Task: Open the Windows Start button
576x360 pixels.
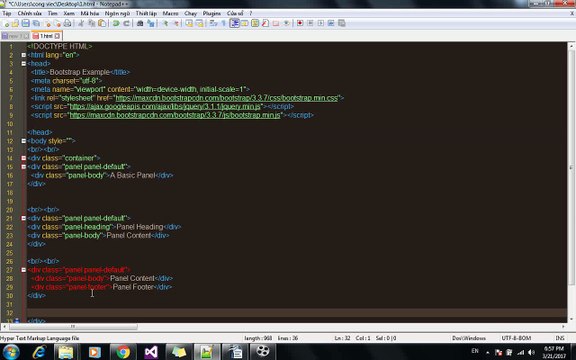Action: [11, 352]
